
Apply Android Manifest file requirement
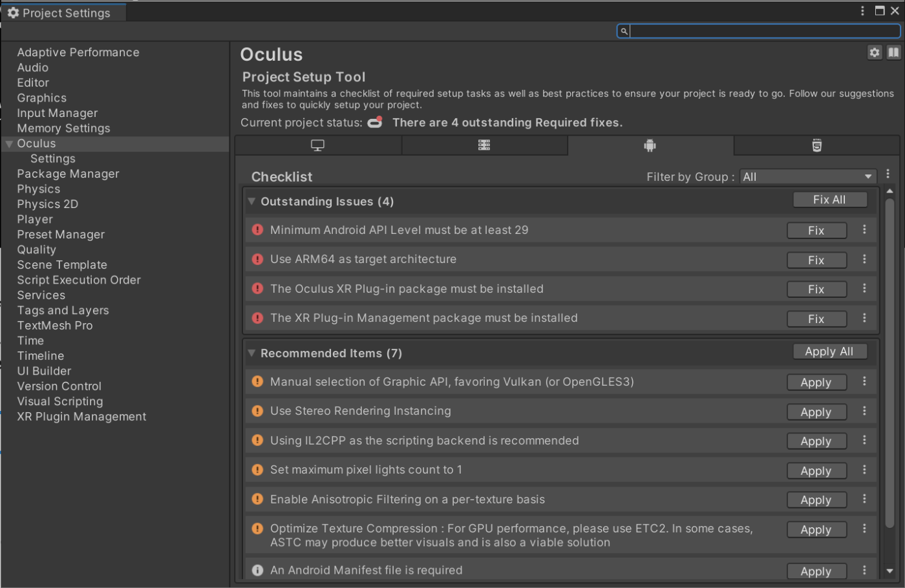[x=816, y=571]
